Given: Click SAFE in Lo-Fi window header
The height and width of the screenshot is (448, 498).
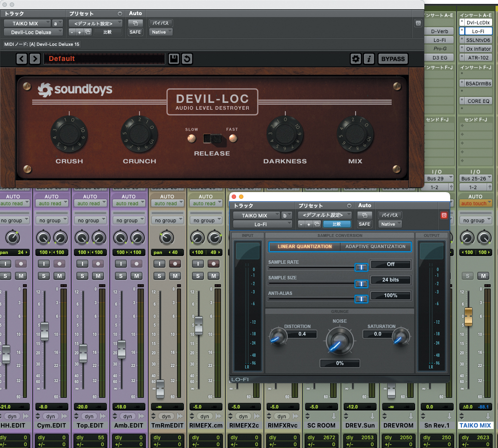Looking at the screenshot, I should 364,224.
